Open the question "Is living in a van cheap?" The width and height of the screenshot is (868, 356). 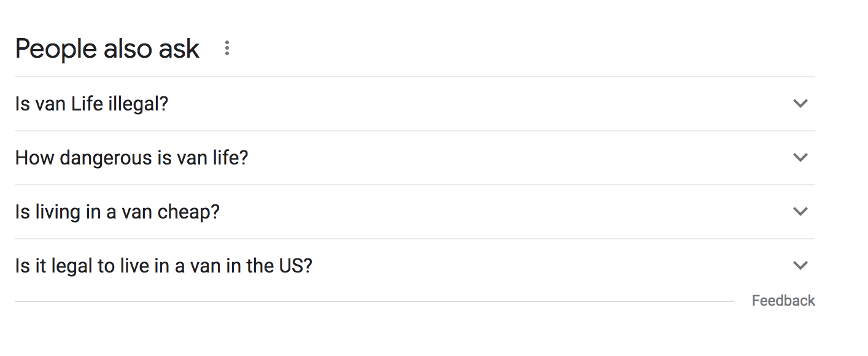click(x=117, y=212)
